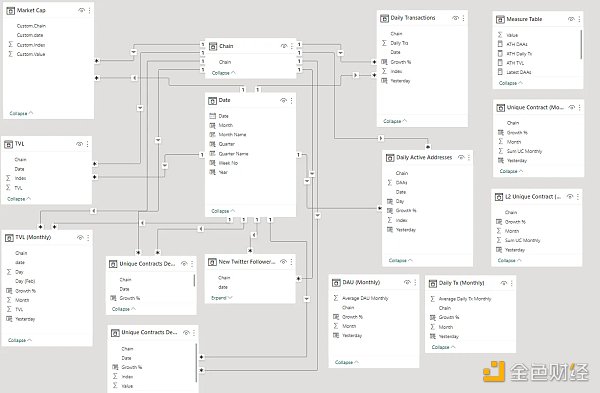Collapse the Daily Active Addresses table
Screen dimensions: 600x393
click(401, 260)
